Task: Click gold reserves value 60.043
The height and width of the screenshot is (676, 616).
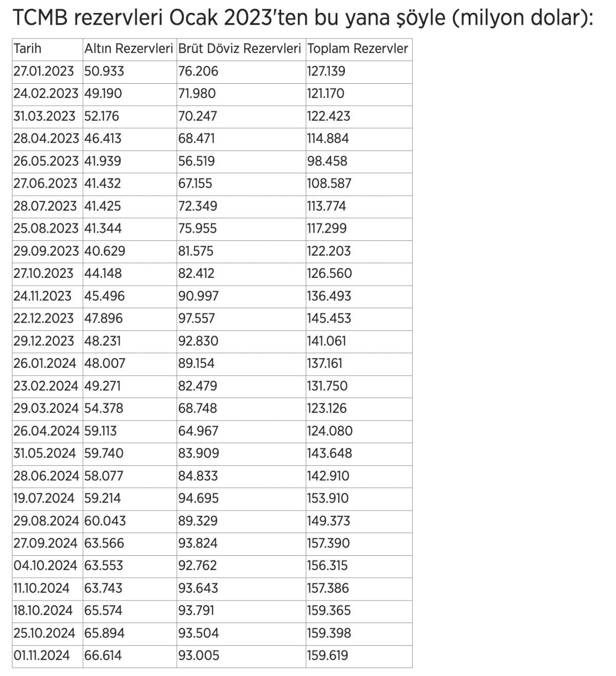Action: (x=105, y=521)
